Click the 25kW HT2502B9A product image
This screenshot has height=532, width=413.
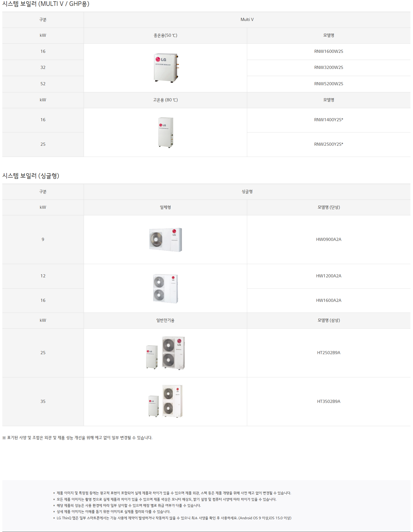pos(166,353)
